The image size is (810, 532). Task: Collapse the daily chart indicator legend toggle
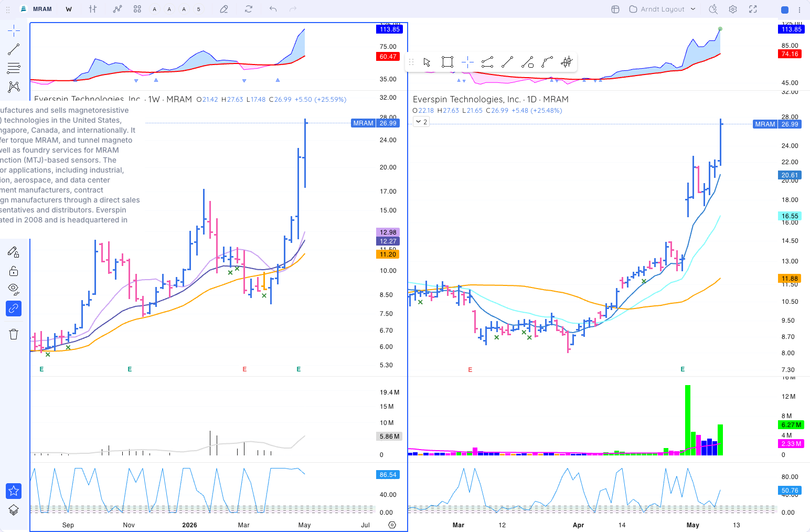point(421,122)
